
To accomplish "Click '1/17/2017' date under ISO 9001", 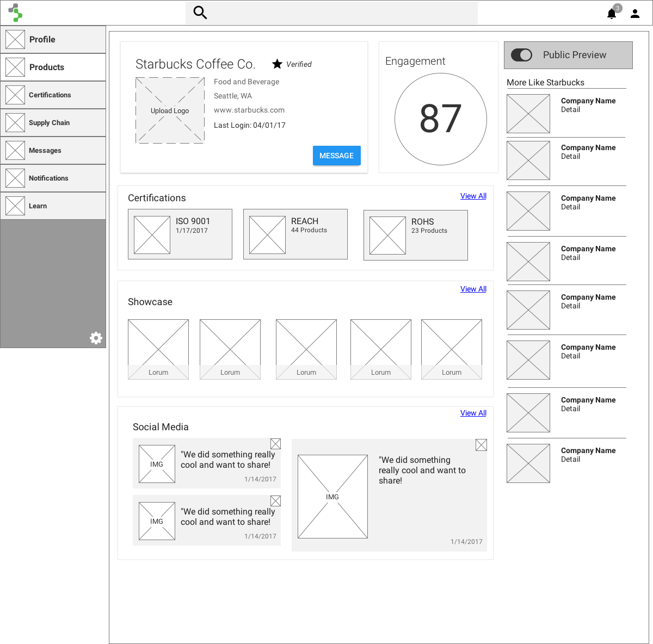I will pyautogui.click(x=192, y=231).
